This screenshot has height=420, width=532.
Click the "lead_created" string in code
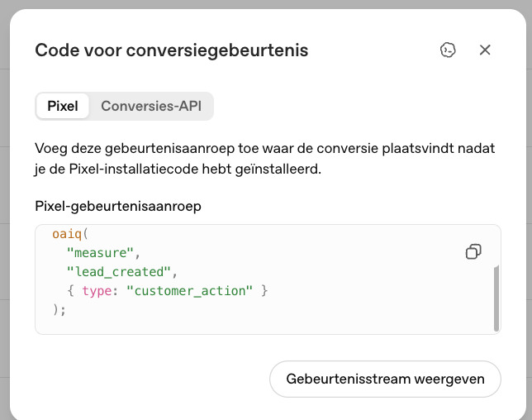click(x=118, y=272)
